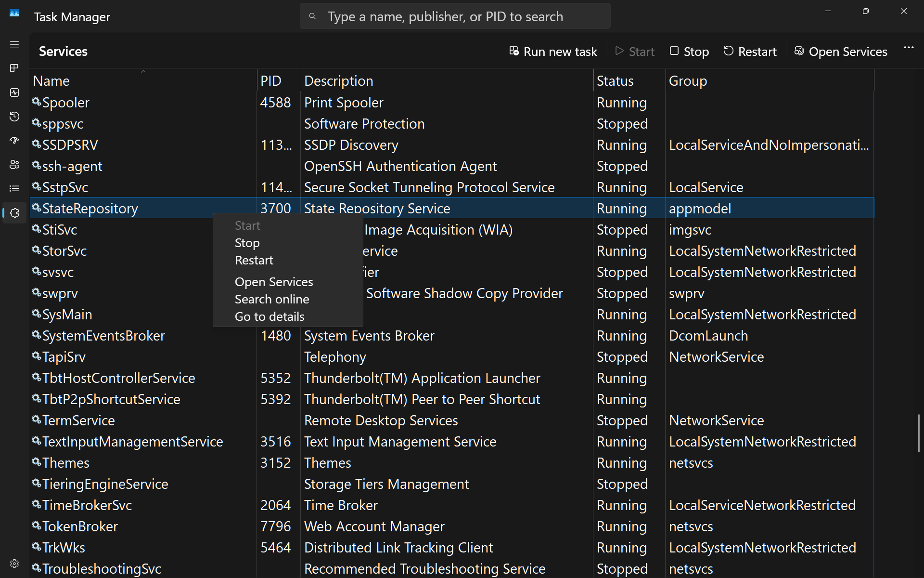This screenshot has height=578, width=924.
Task: Open Task Manager Settings gear icon
Action: (14, 564)
